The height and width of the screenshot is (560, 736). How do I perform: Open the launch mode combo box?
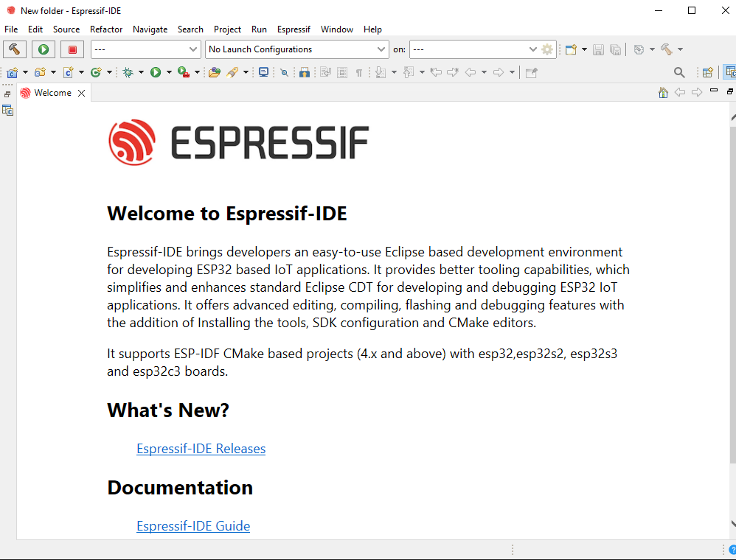[145, 49]
